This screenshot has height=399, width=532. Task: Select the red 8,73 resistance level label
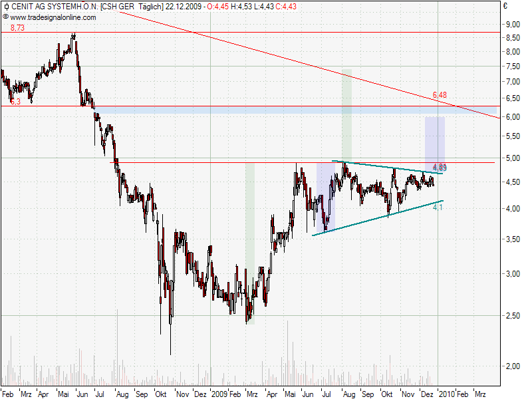point(19,27)
